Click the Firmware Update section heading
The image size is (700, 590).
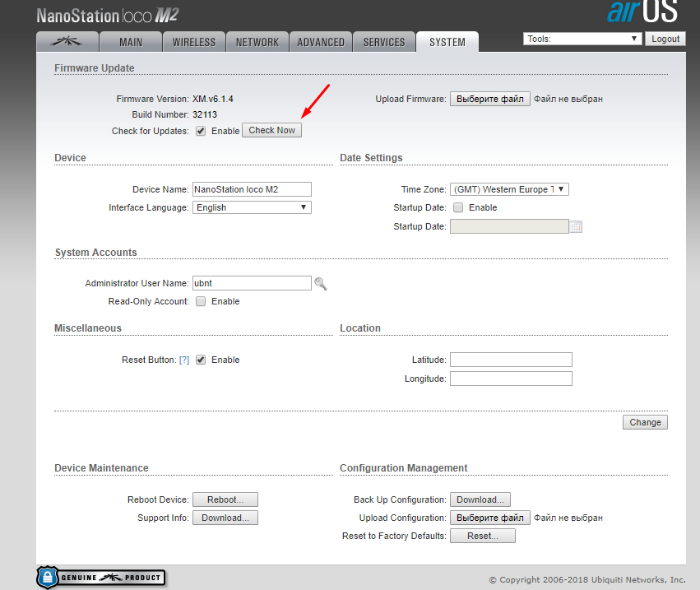tap(95, 68)
